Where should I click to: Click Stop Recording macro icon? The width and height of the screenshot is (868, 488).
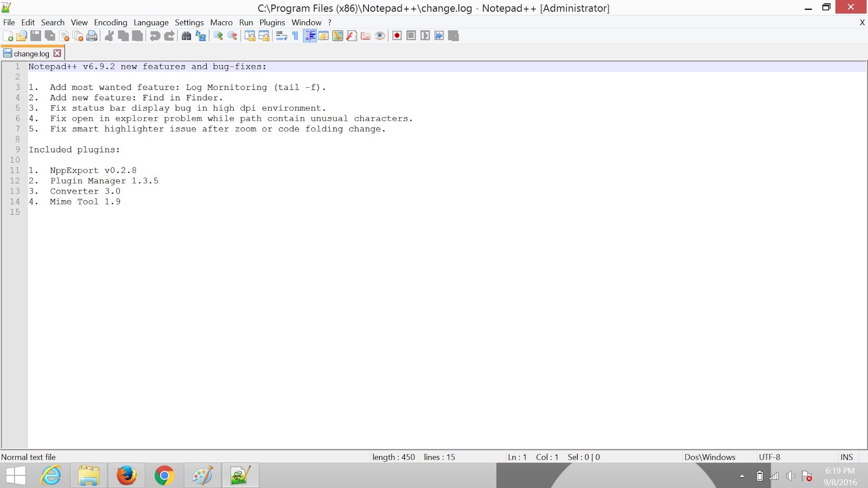click(411, 36)
